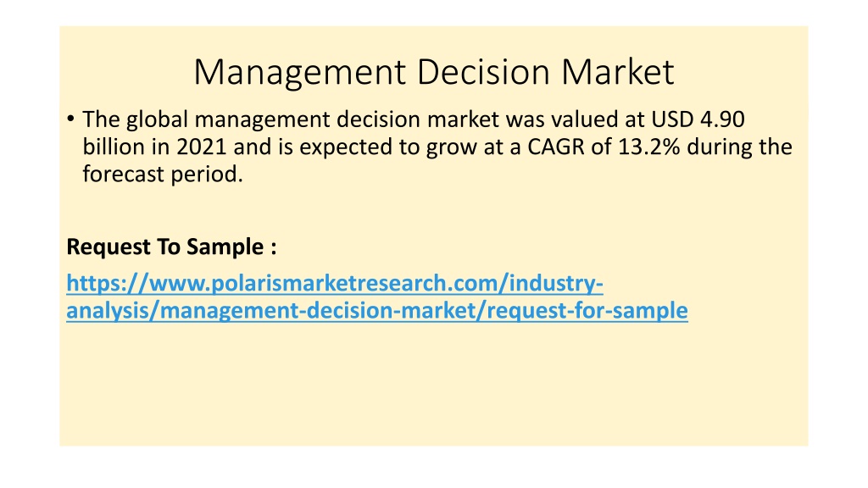The width and height of the screenshot is (868, 488).
Task: Click the 'analysis/management-decision-market/request-for-sample' link line
Action: (377, 310)
